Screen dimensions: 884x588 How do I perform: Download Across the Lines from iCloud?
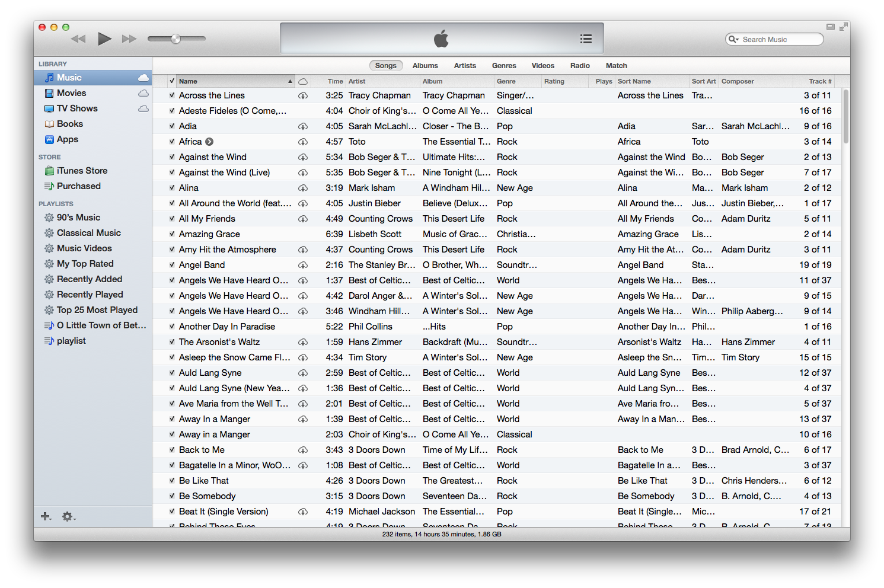click(303, 95)
